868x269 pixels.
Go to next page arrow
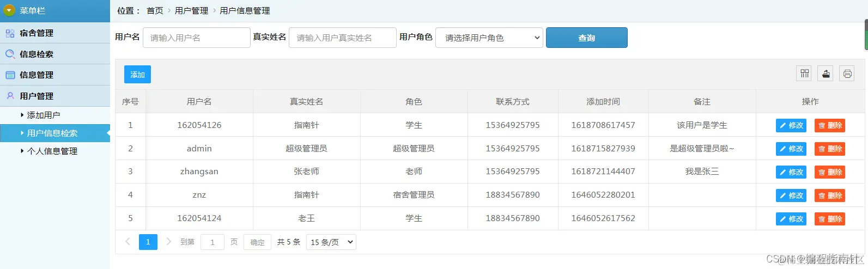click(168, 242)
